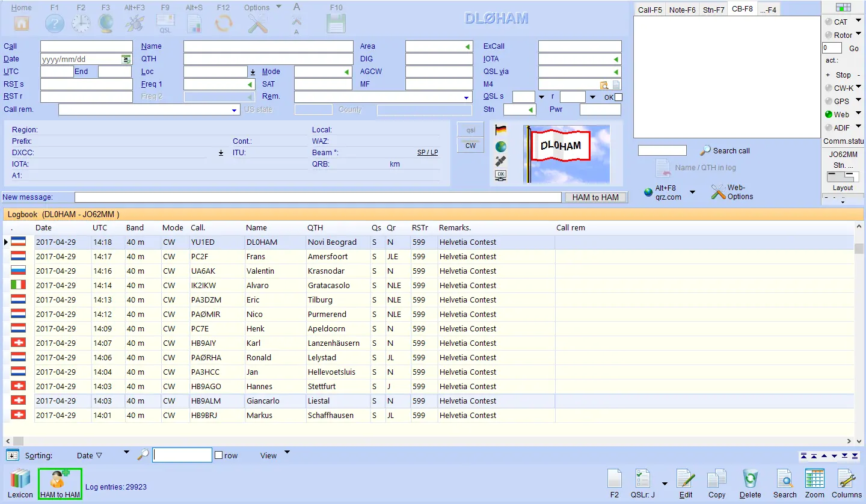
Task: Save with the F10 floppy disk icon
Action: [336, 23]
